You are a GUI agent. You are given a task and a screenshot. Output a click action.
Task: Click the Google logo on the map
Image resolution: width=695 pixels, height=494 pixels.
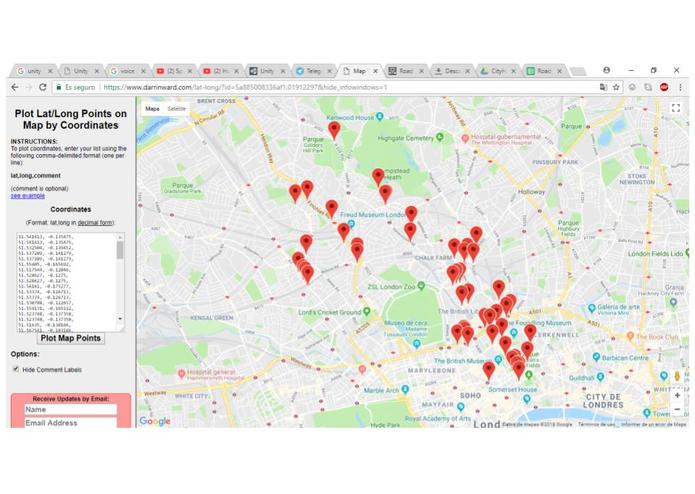(155, 420)
